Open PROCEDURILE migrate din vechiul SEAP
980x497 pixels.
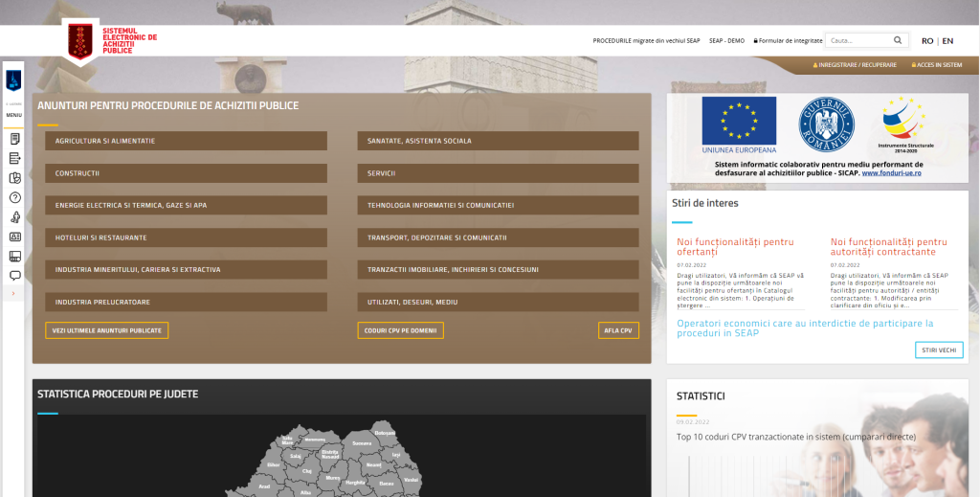pos(646,41)
